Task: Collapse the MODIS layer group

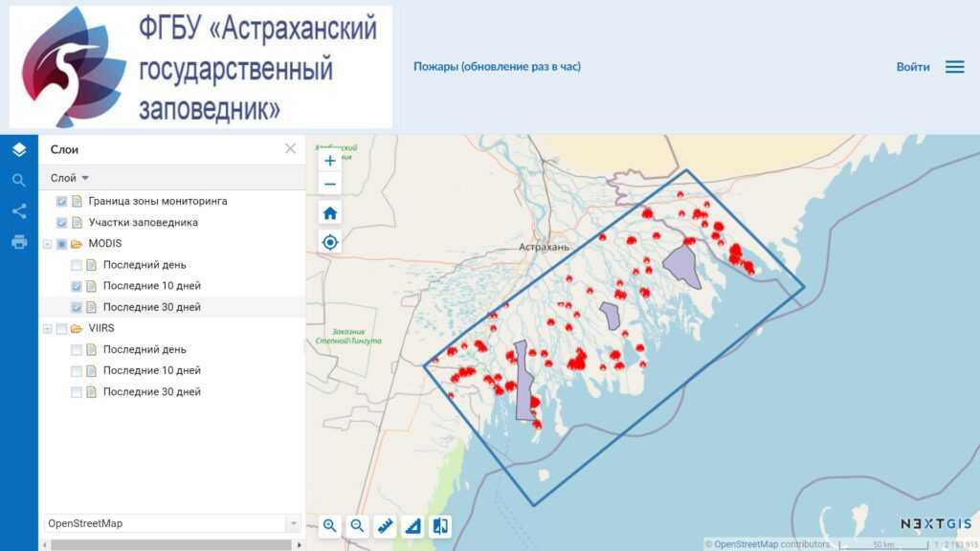Action: tap(47, 244)
